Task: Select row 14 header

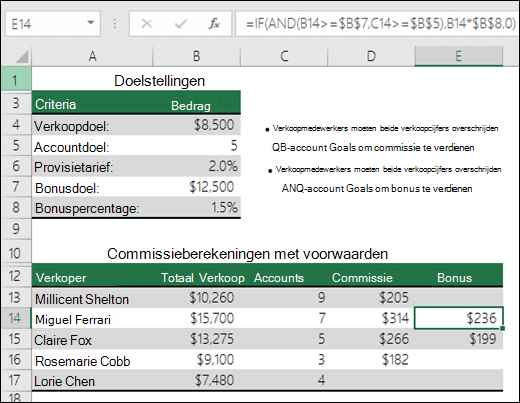Action: pos(16,318)
